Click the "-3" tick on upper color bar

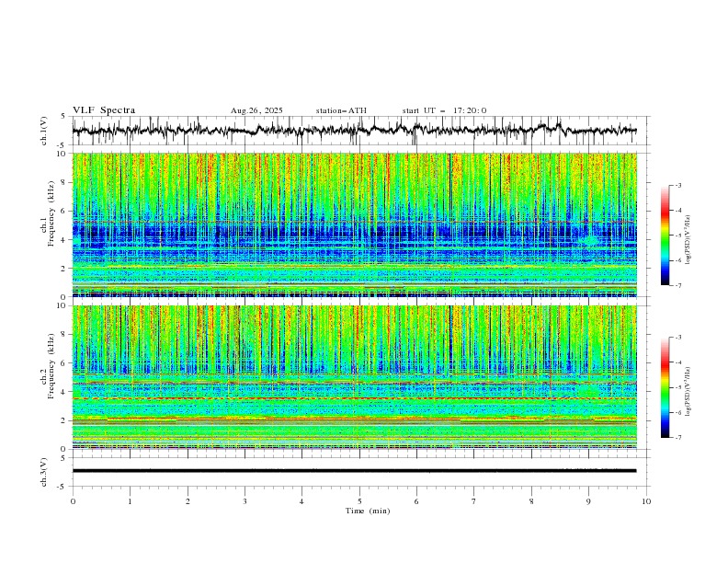pos(678,185)
